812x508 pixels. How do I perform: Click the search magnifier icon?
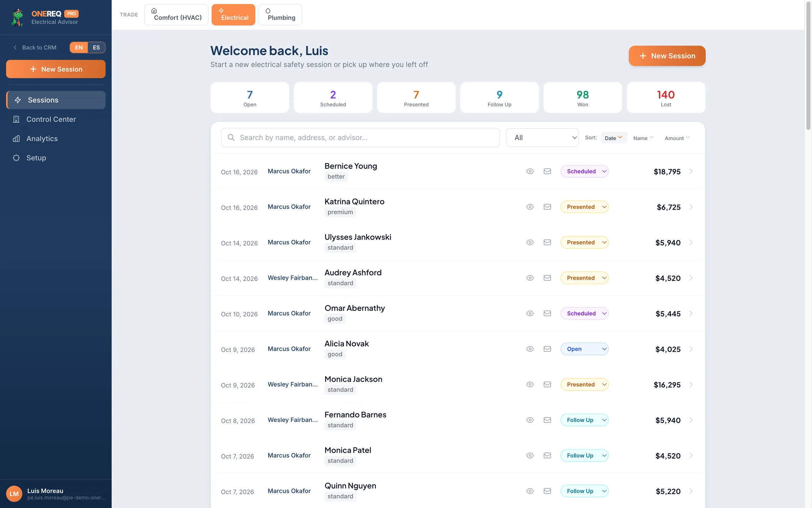231,138
